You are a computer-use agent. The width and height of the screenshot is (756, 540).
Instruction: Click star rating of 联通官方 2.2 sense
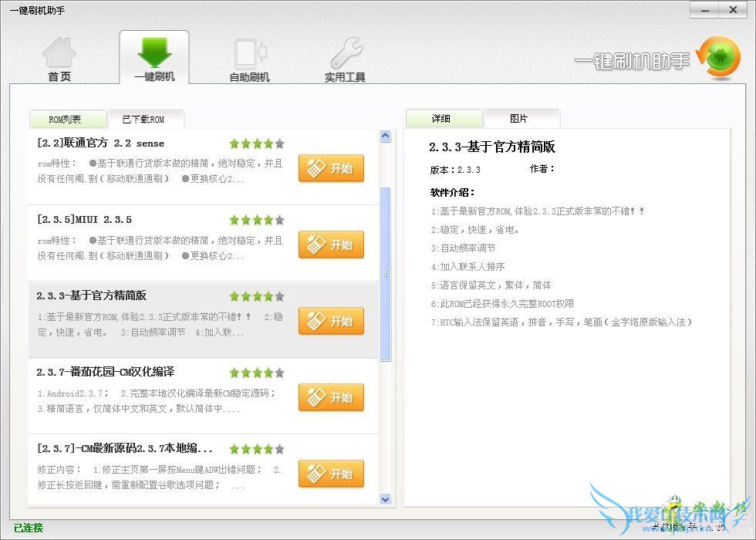coord(257,143)
